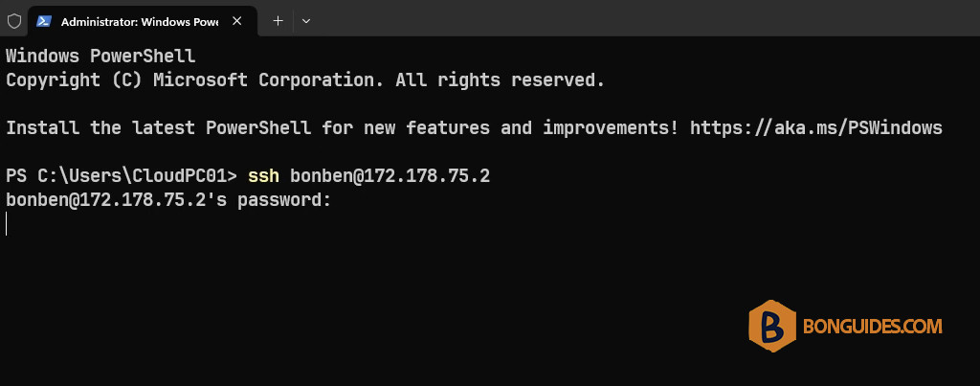
Task: Click the yellow ssh command word
Action: 264,176
